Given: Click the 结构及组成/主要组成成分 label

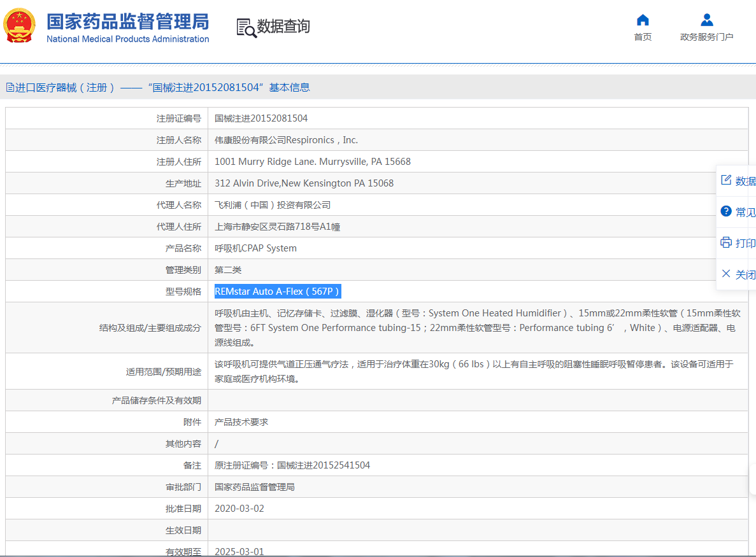Looking at the screenshot, I should pyautogui.click(x=150, y=328).
